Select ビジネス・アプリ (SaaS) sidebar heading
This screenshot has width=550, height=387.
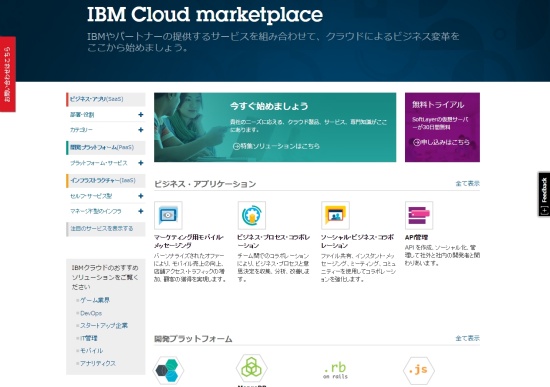pyautogui.click(x=106, y=99)
